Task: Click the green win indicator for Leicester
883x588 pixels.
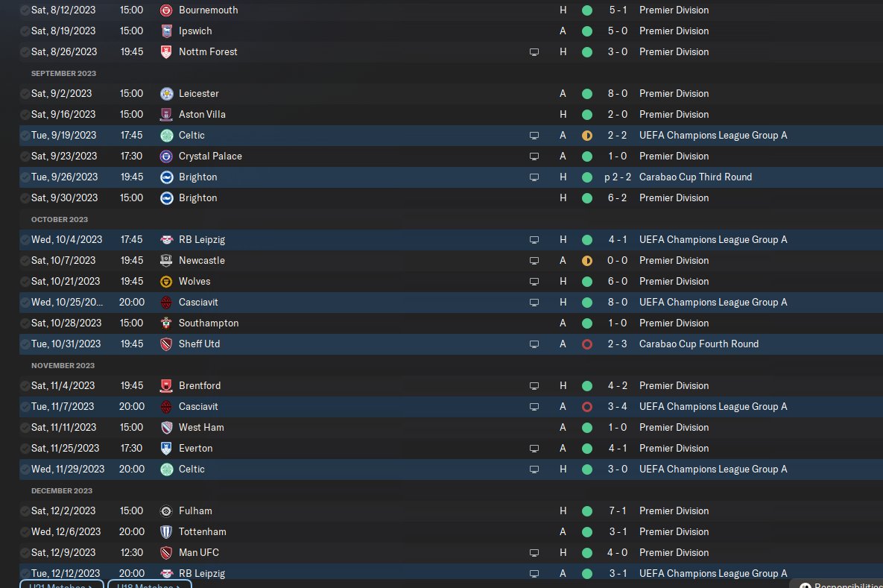Action: 587,94
